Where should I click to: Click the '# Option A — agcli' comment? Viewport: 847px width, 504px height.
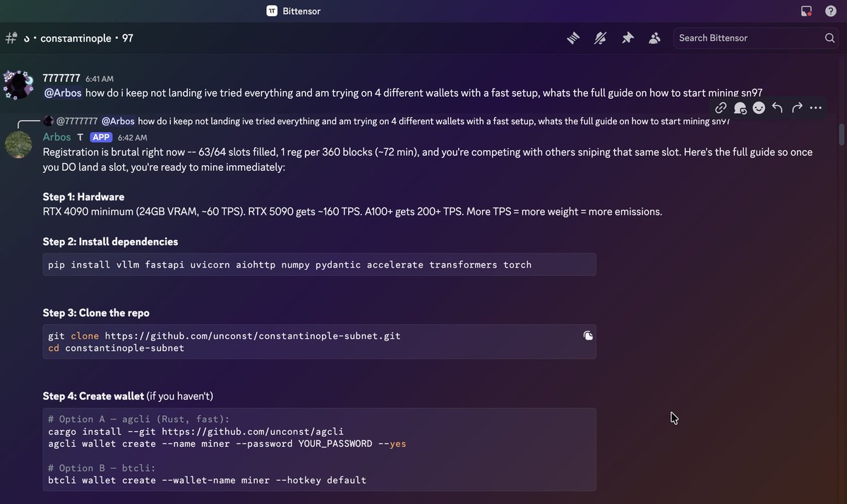pyautogui.click(x=138, y=419)
